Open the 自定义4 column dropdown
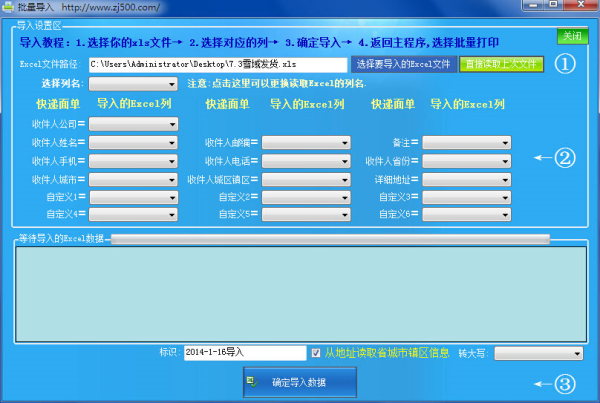 pyautogui.click(x=133, y=214)
